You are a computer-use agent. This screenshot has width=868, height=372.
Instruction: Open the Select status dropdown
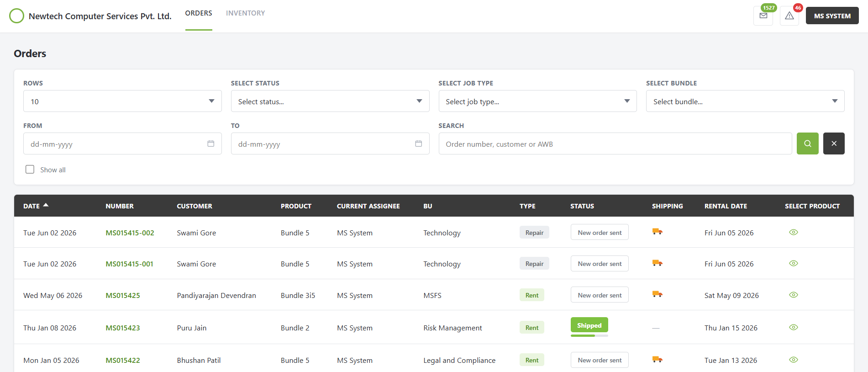(330, 101)
